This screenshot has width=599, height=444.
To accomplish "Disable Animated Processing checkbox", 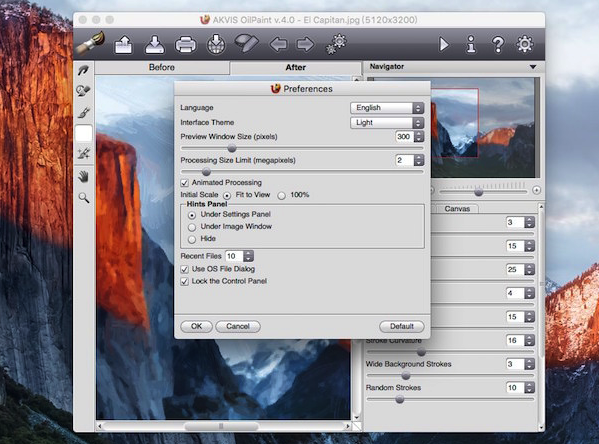I will tap(185, 183).
